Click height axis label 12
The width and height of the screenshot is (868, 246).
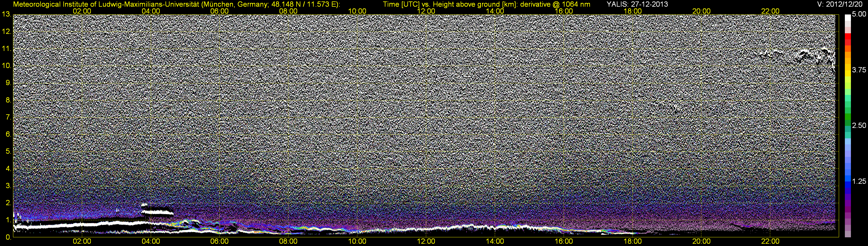click(x=6, y=32)
